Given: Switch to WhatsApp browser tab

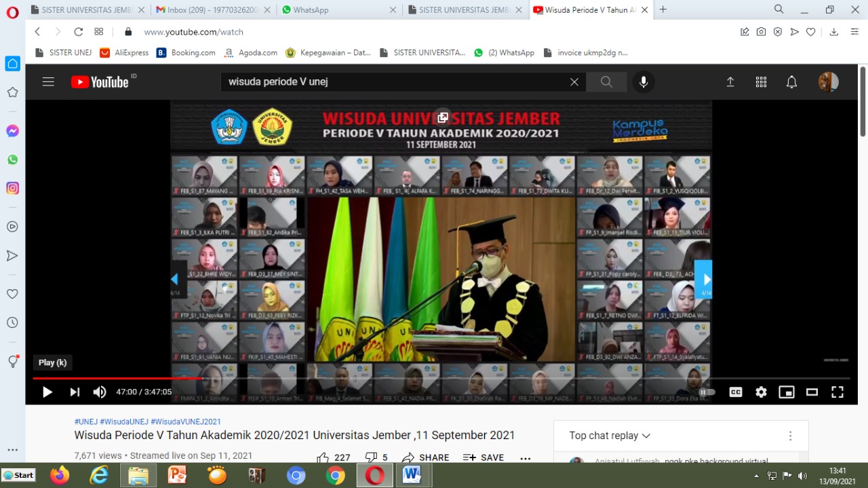Looking at the screenshot, I should point(338,10).
